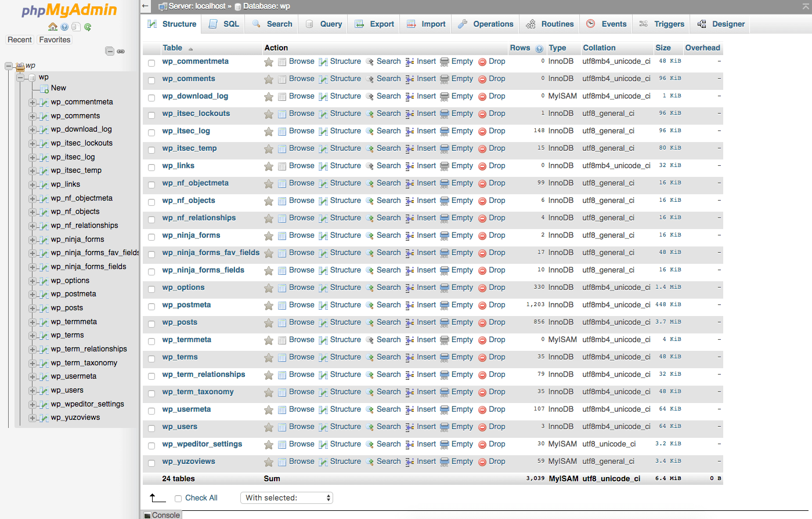
Task: Click Search icon in wp_itsec_log row
Action: click(x=370, y=132)
